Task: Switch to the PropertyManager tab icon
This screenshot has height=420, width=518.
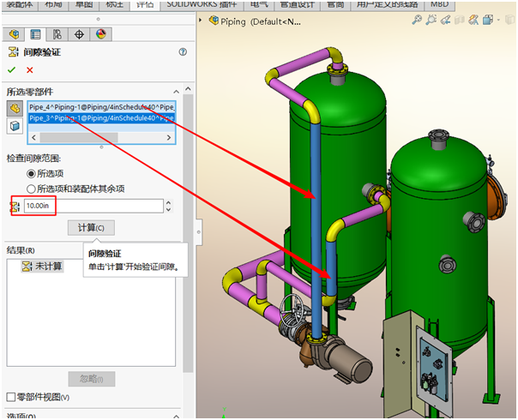Action: point(36,34)
